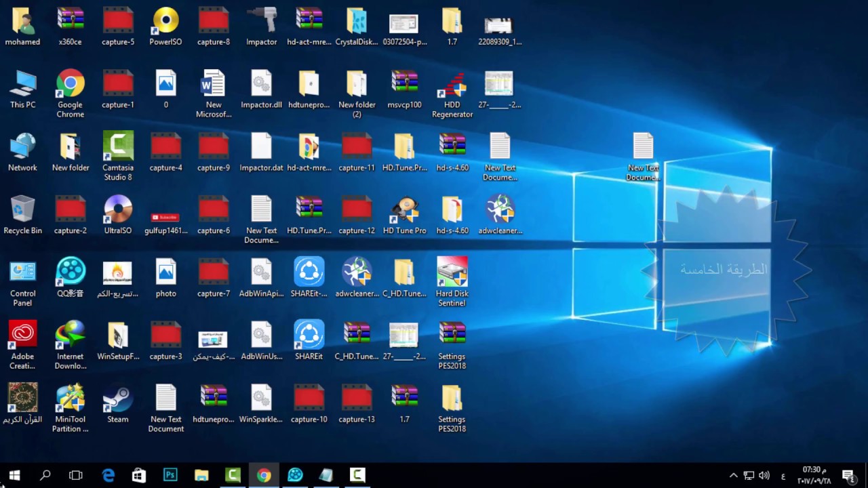The image size is (868, 488).
Task: Select the Google Chrome desktop shortcut
Action: (x=71, y=93)
